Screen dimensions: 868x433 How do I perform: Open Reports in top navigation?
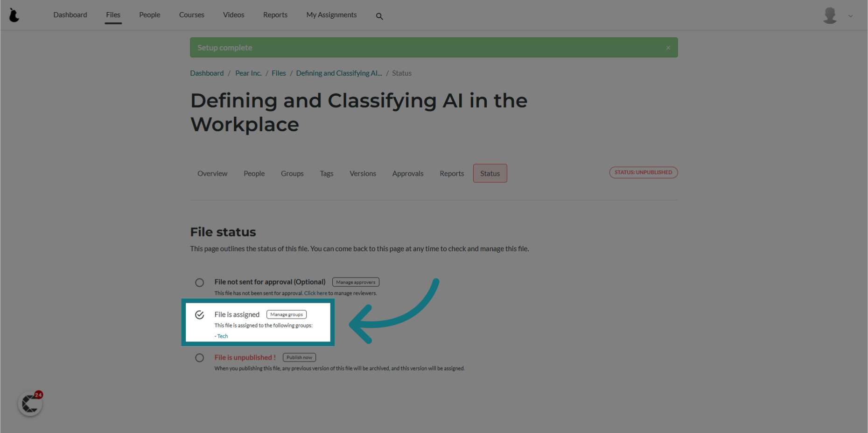(x=275, y=15)
